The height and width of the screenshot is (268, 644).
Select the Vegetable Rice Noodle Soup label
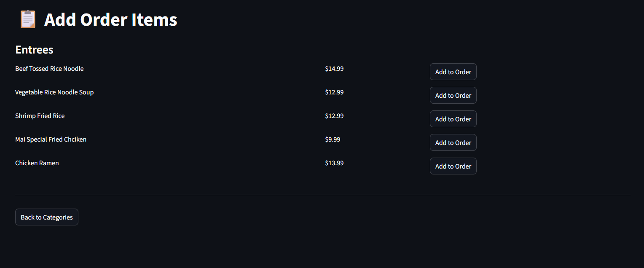pyautogui.click(x=54, y=92)
